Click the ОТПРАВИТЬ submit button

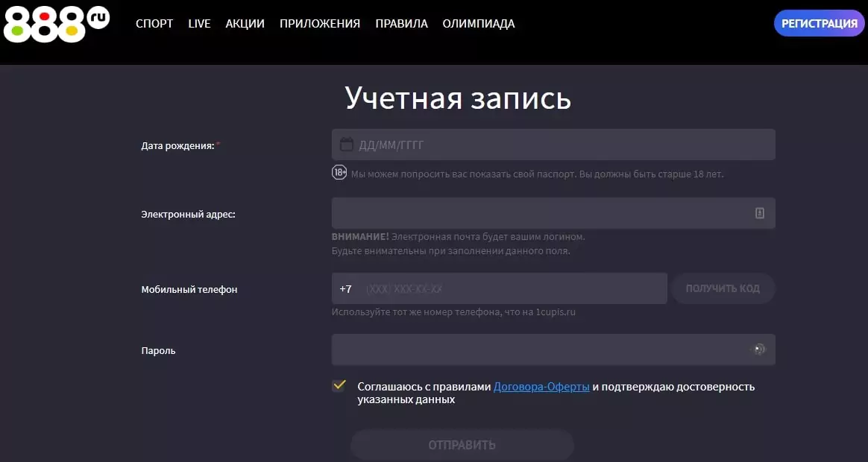click(462, 445)
